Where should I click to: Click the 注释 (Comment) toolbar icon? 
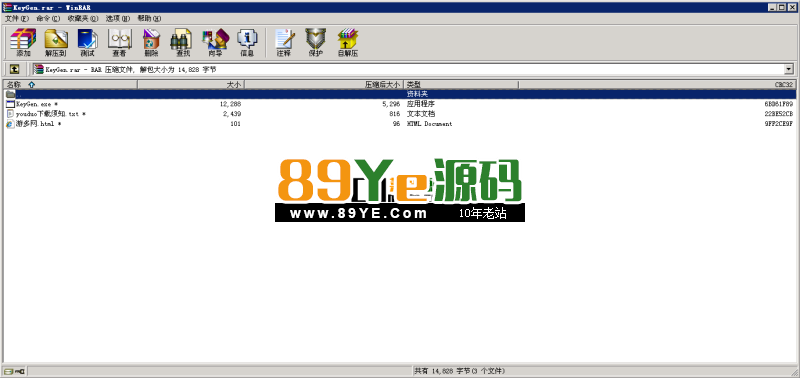[284, 42]
